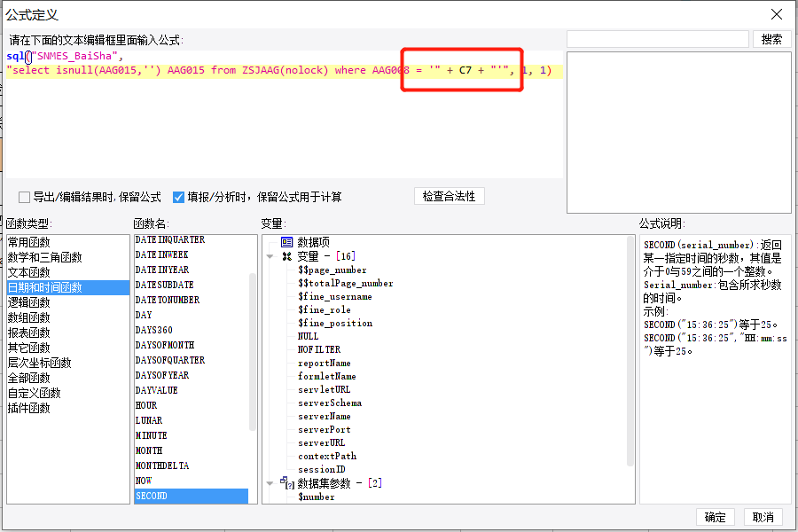This screenshot has height=532, width=798.
Task: Select $$totalPage_number variable
Action: pyautogui.click(x=346, y=284)
